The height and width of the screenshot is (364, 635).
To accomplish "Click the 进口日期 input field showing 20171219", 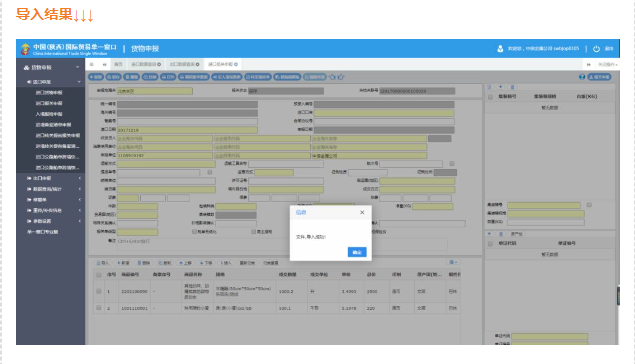I will coord(187,130).
